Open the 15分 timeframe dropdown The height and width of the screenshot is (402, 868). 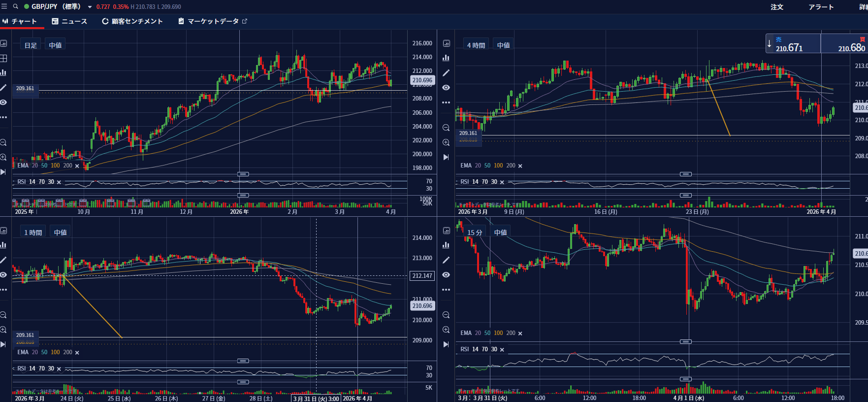pyautogui.click(x=475, y=232)
